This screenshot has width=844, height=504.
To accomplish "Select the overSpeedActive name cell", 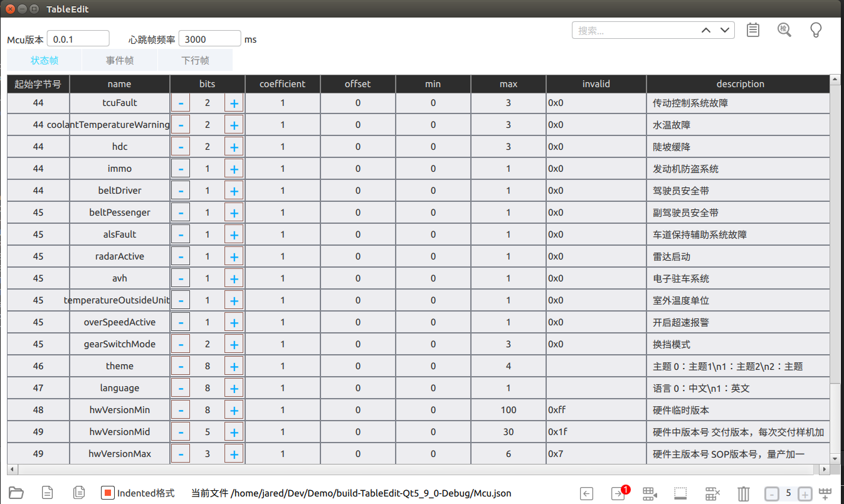I will tap(120, 322).
